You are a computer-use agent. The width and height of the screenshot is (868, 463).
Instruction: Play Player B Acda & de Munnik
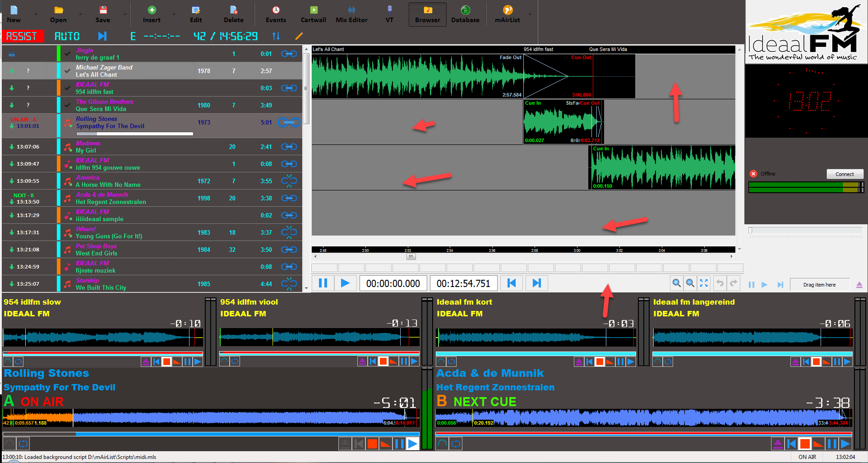pyautogui.click(x=845, y=444)
